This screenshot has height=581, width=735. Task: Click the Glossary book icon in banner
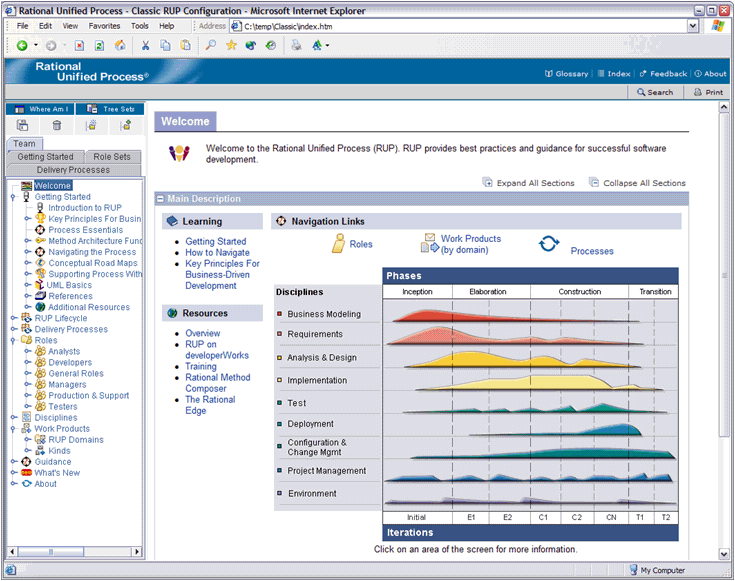click(548, 74)
